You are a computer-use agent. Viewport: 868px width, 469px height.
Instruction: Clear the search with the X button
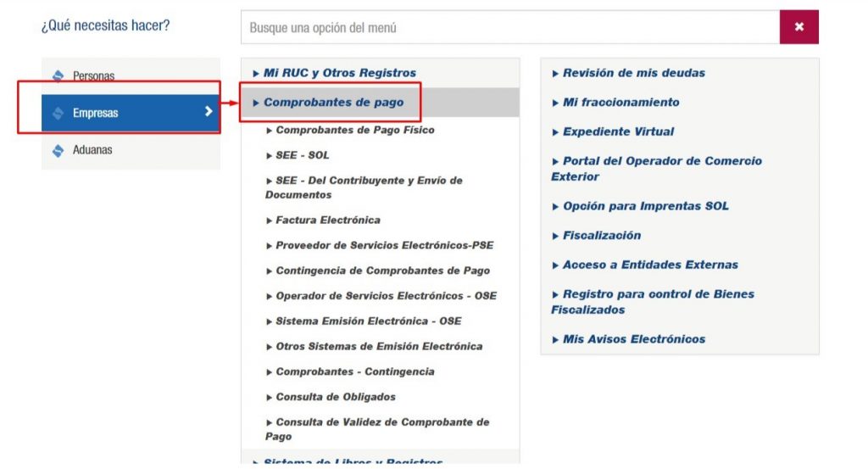click(798, 26)
